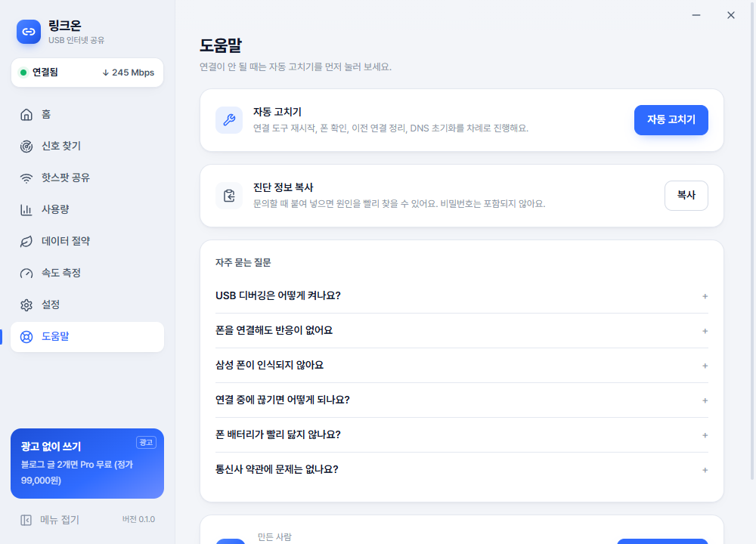Click the lifebuoy icon beside 도움말
The width and height of the screenshot is (756, 544).
pyautogui.click(x=26, y=337)
